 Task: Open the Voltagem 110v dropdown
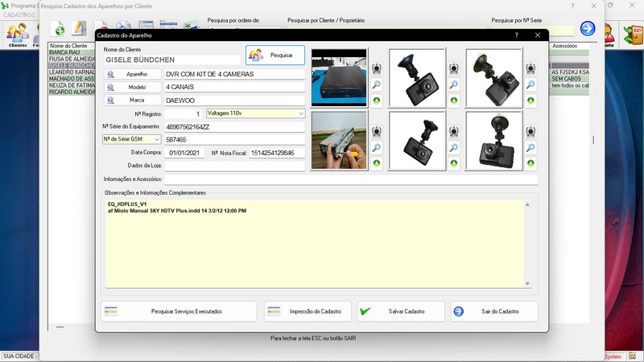tap(301, 113)
